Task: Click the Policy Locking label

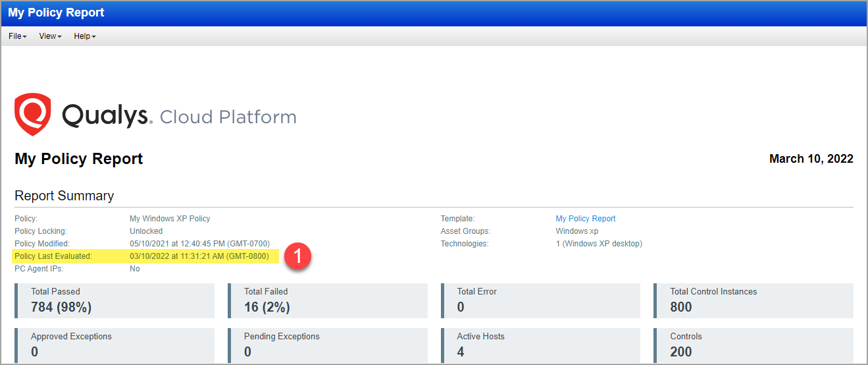Action: [41, 231]
